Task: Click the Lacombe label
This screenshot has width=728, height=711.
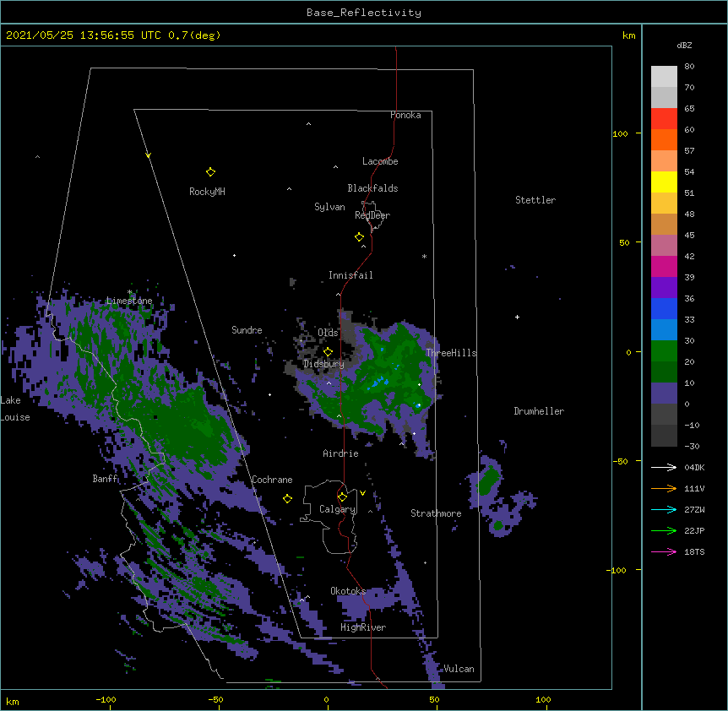Action: pyautogui.click(x=380, y=161)
